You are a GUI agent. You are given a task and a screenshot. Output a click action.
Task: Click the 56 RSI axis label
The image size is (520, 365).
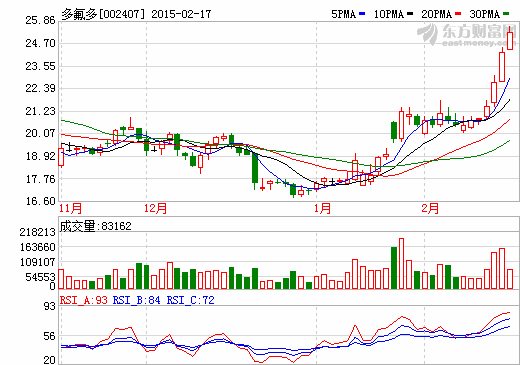(x=50, y=337)
